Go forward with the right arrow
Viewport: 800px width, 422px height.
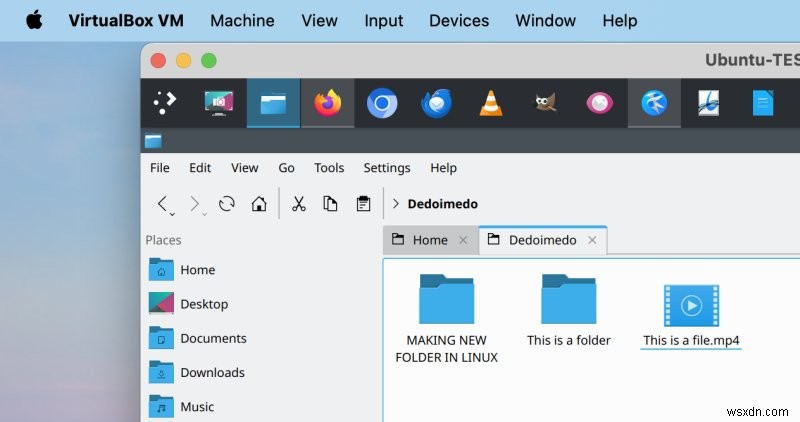click(x=194, y=203)
